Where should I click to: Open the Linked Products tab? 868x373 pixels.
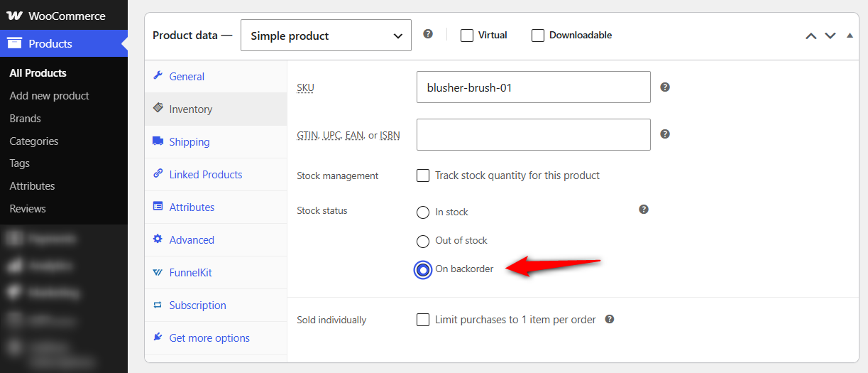point(216,175)
